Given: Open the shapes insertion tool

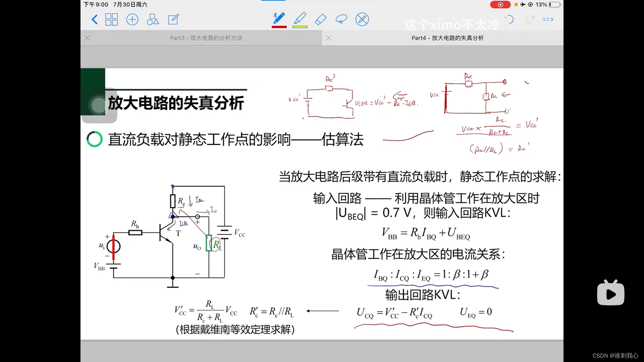Looking at the screenshot, I should [153, 19].
